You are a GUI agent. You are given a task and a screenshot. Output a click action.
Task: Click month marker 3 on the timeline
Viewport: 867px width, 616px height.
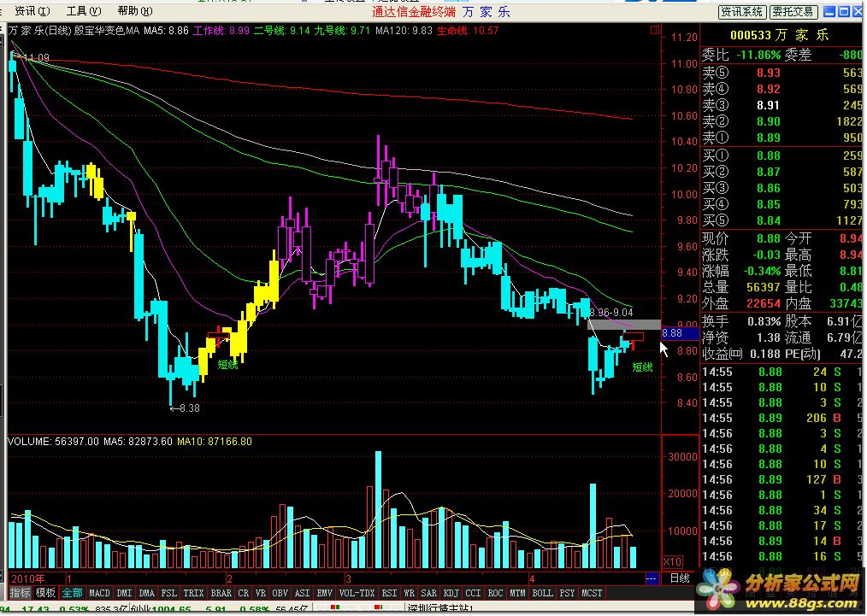[348, 579]
